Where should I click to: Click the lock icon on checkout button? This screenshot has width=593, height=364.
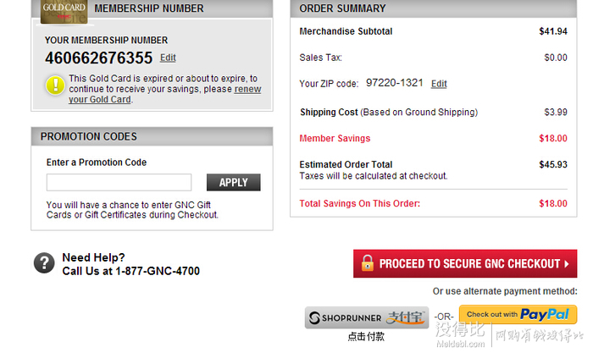[x=367, y=263]
